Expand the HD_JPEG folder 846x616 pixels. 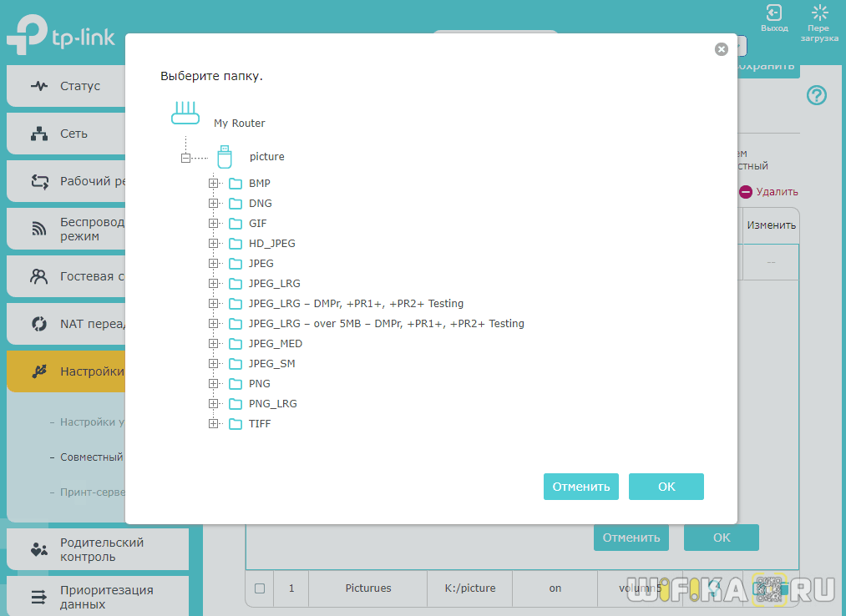click(x=214, y=244)
